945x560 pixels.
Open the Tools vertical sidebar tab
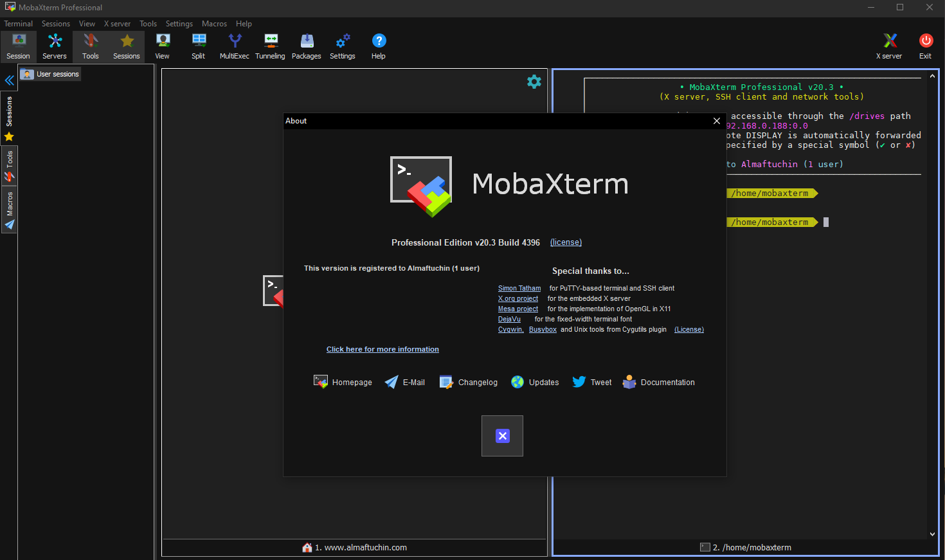(x=9, y=167)
